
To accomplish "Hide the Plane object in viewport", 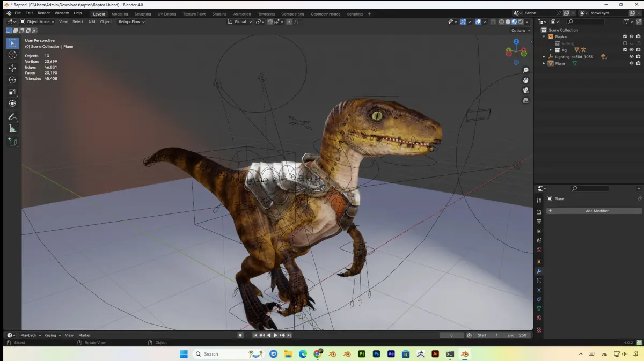I will point(631,63).
